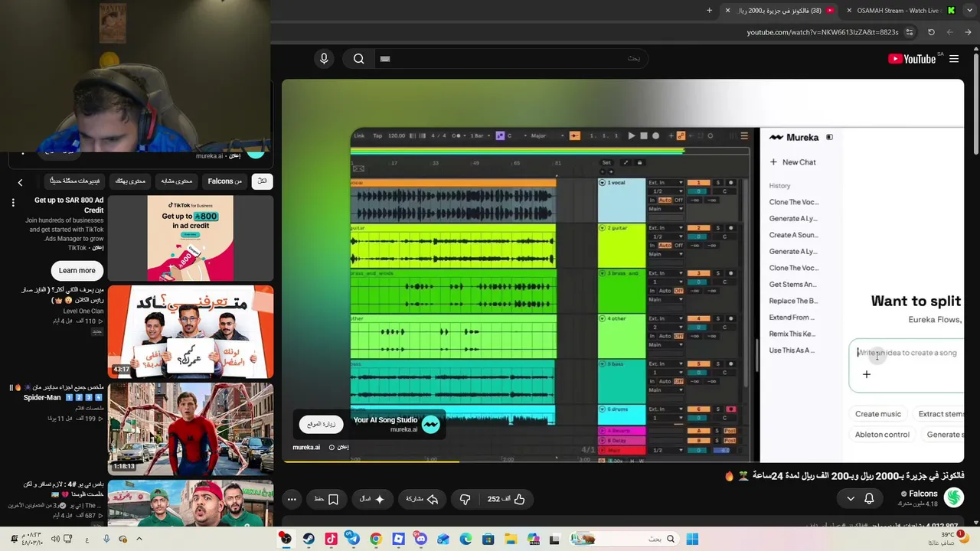Open Microsoft Edge from the taskbar

coord(466,539)
